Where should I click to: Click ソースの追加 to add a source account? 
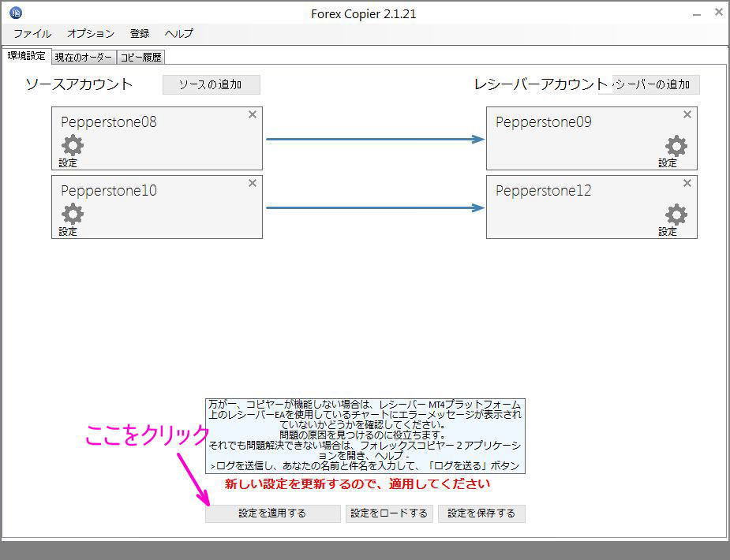click(x=211, y=84)
